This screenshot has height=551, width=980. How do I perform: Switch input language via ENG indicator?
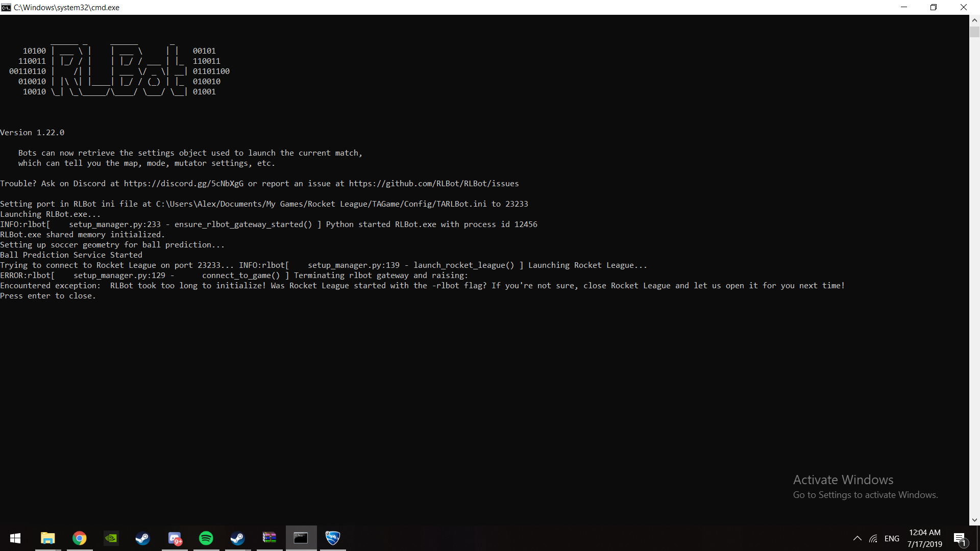(x=892, y=538)
